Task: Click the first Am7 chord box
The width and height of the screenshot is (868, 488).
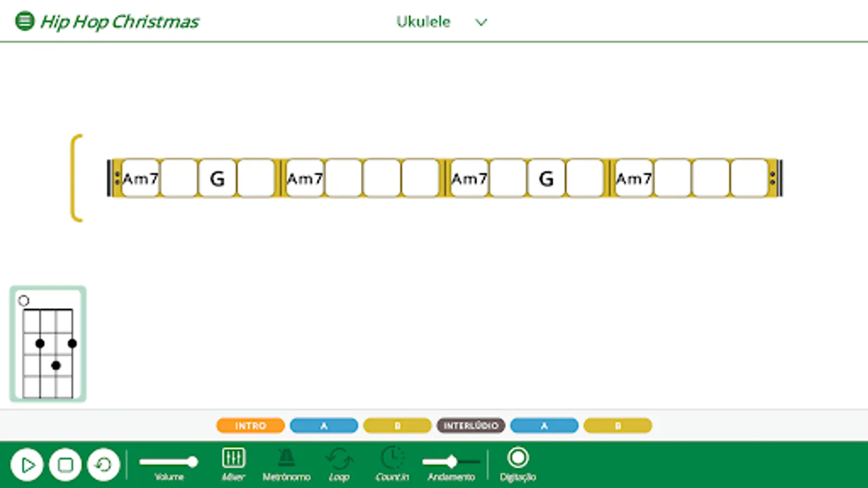Action: coord(140,179)
